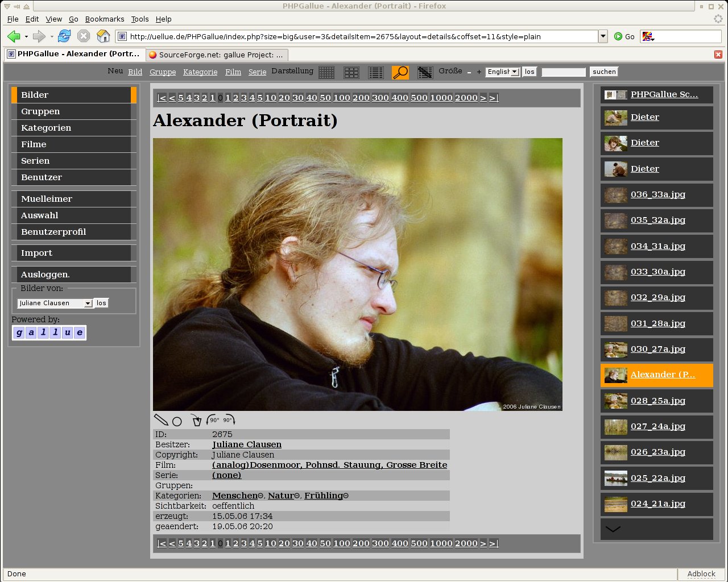The image size is (728, 582).
Task: Switch to SourceForge.net gallue Project tab
Action: [x=216, y=55]
